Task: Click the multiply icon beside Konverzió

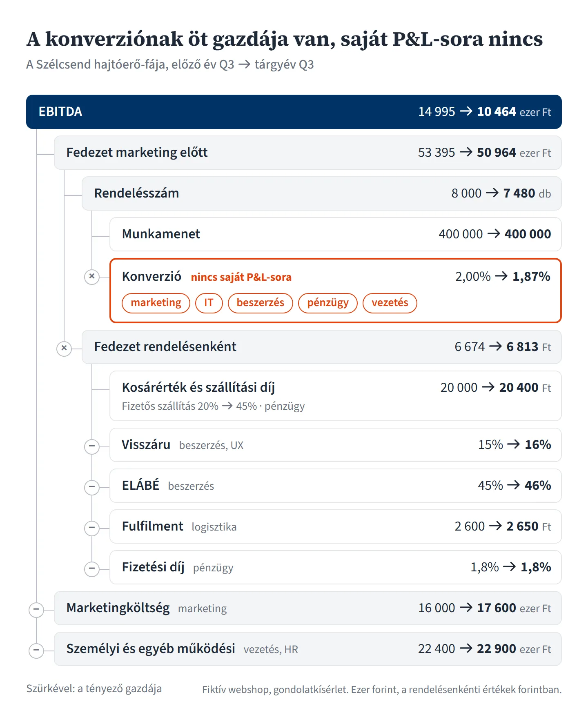Action: tap(92, 277)
